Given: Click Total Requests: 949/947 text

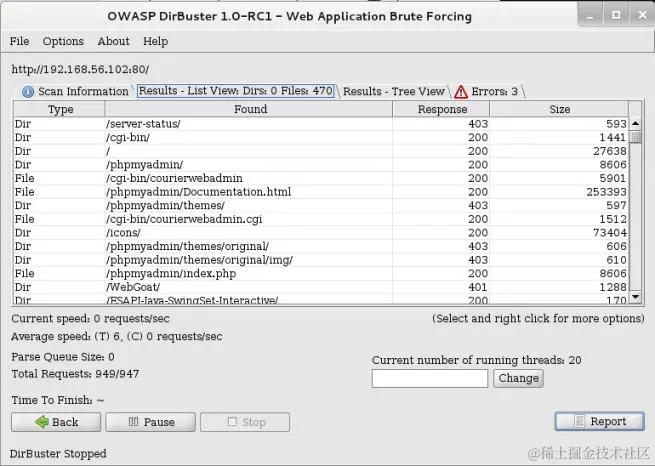Looking at the screenshot, I should coord(75,374).
